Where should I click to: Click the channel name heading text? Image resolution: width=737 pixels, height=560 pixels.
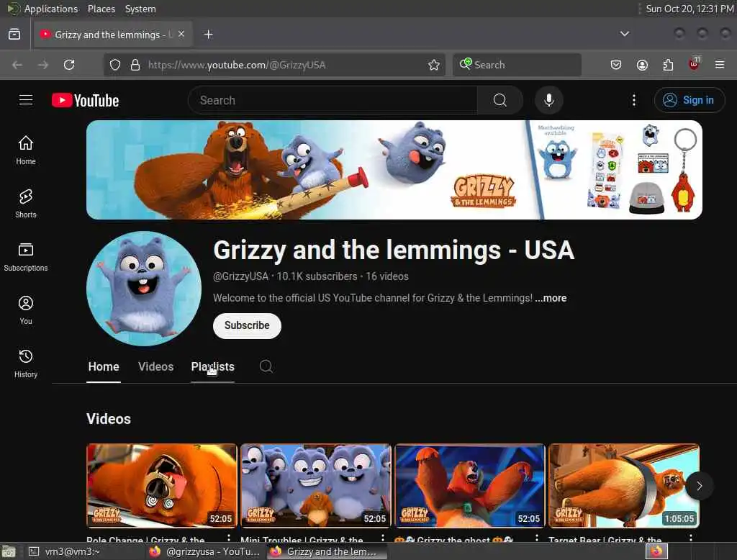[394, 250]
